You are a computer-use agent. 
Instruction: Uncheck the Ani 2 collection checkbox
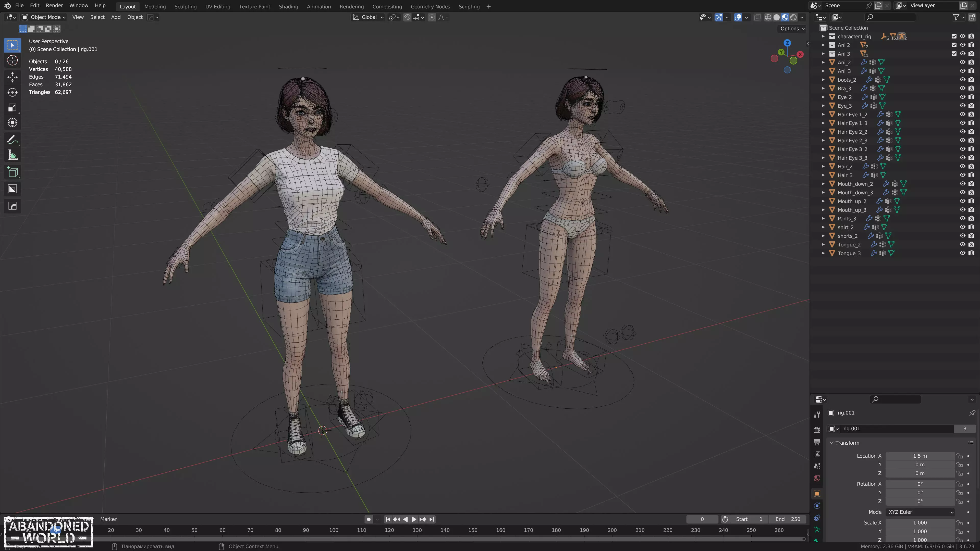tap(954, 45)
